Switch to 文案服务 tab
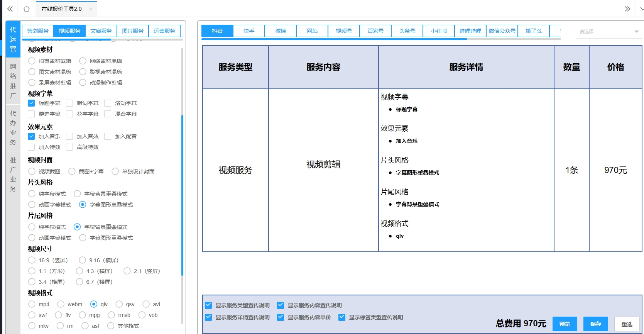The width and height of the screenshot is (644, 334). [x=101, y=31]
